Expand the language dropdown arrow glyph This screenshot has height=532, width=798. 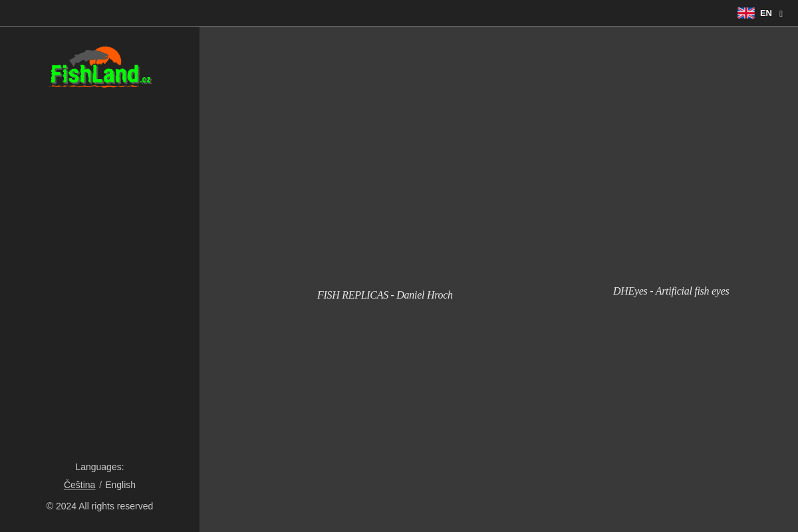coord(781,13)
